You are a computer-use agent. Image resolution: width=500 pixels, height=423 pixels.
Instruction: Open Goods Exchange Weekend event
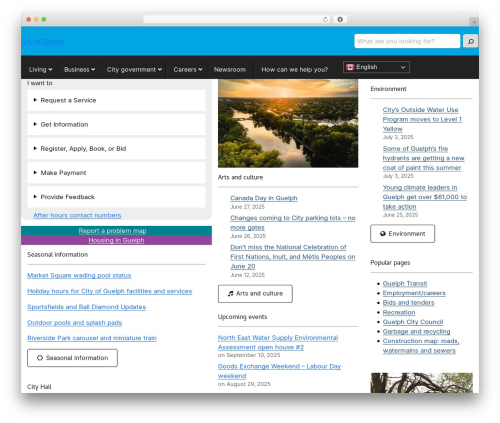279,371
